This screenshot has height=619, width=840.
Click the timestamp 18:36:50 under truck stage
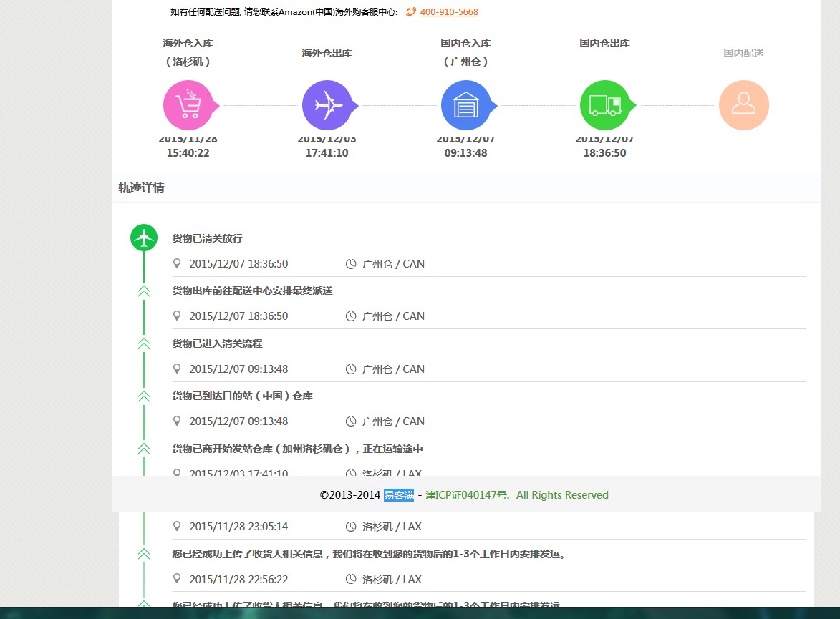(x=604, y=153)
